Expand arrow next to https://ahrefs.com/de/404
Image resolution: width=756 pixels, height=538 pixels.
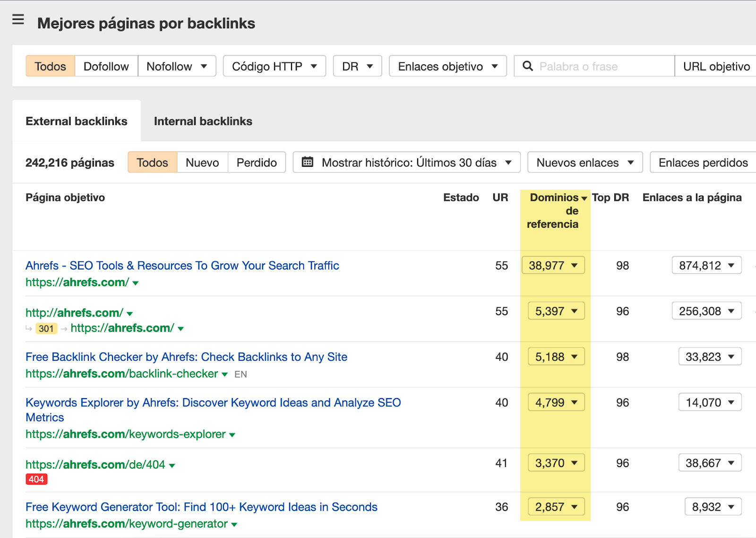click(x=172, y=466)
